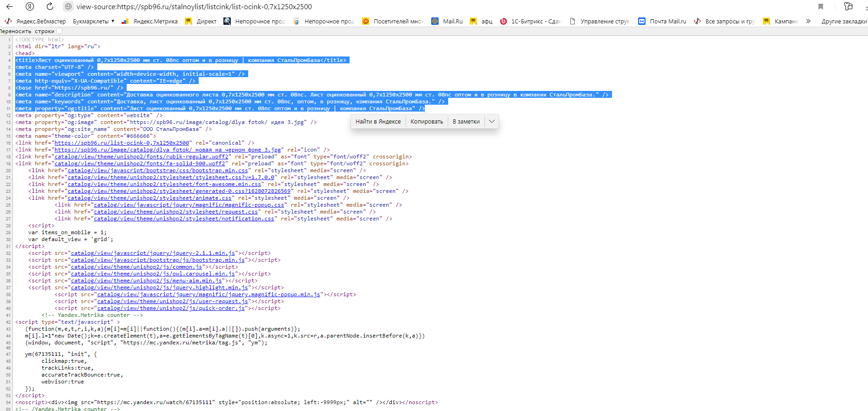Open the magnific-popup.css link
This screenshot has height=411, width=868.
[x=189, y=205]
